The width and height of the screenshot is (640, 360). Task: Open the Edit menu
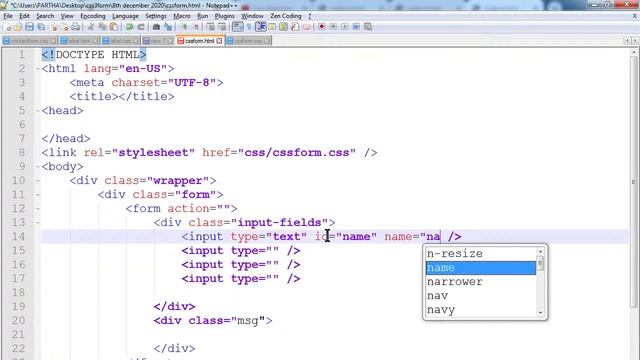click(24, 16)
